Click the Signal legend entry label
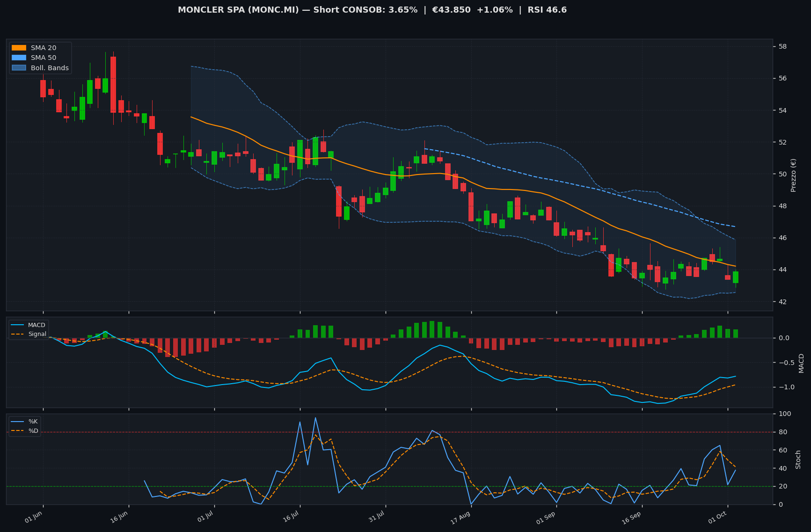Viewport: 811px width, 532px height. (x=37, y=334)
